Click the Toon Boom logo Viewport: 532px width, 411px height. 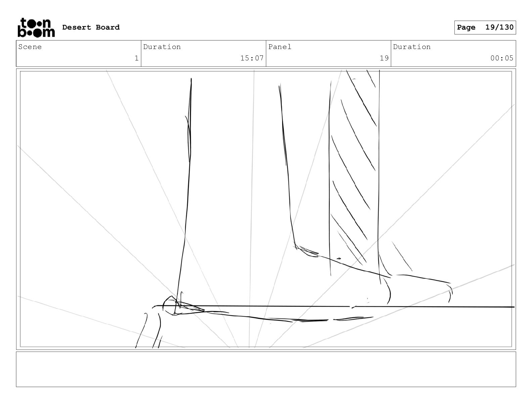tap(36, 28)
